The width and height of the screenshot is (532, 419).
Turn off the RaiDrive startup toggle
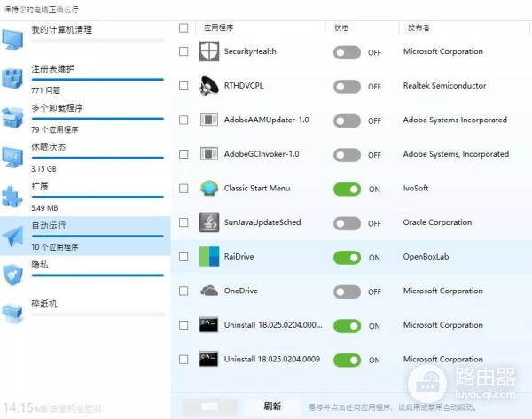coord(347,257)
